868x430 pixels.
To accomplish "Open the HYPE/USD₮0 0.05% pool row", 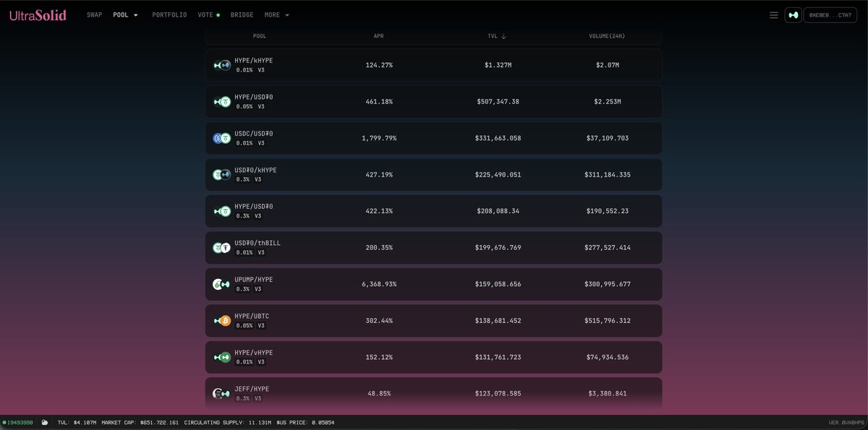I will click(433, 101).
